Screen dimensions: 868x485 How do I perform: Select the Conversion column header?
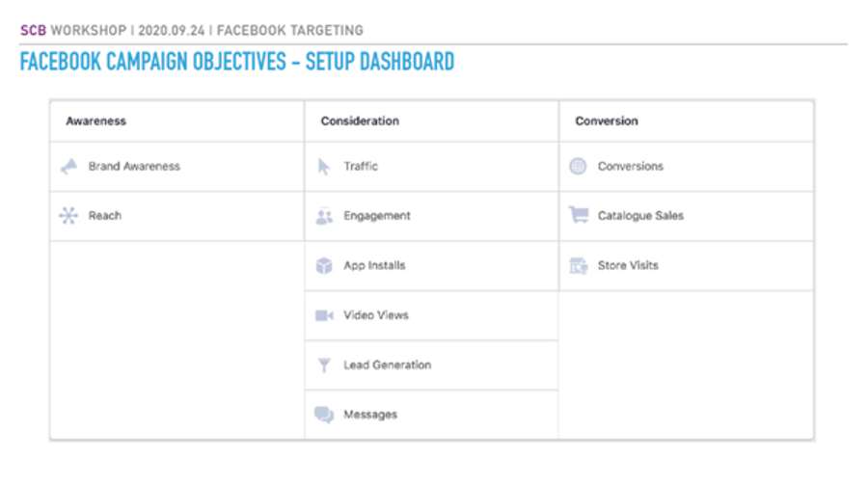click(607, 121)
